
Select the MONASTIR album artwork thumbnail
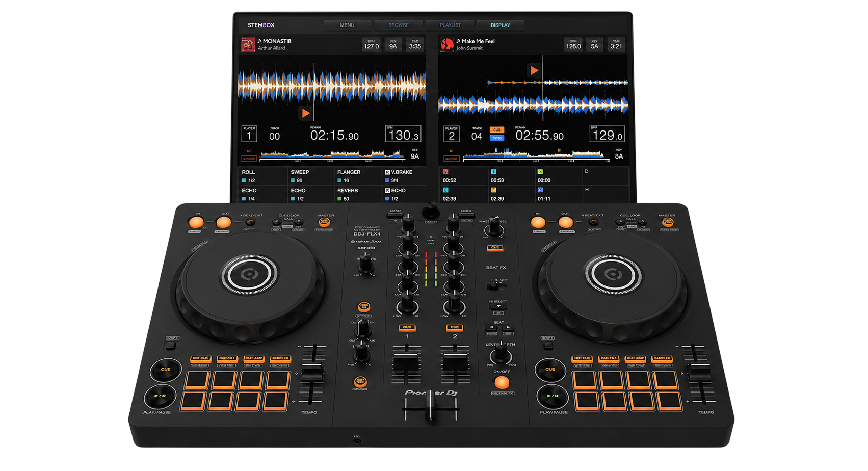point(248,44)
